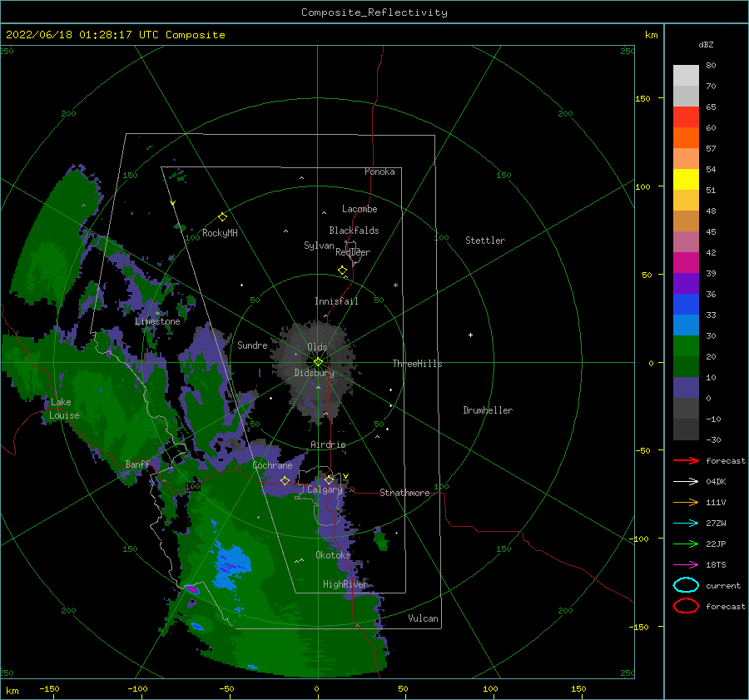Select the indigo 0–10 dBZ swatch
Viewport: 749px width, 700px height.
pos(686,388)
